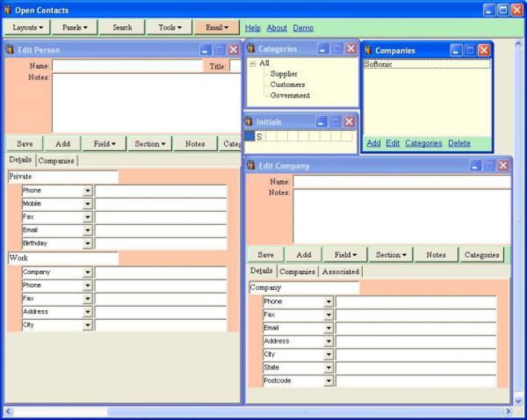Open the About link
This screenshot has height=420, width=527.
coord(276,28)
